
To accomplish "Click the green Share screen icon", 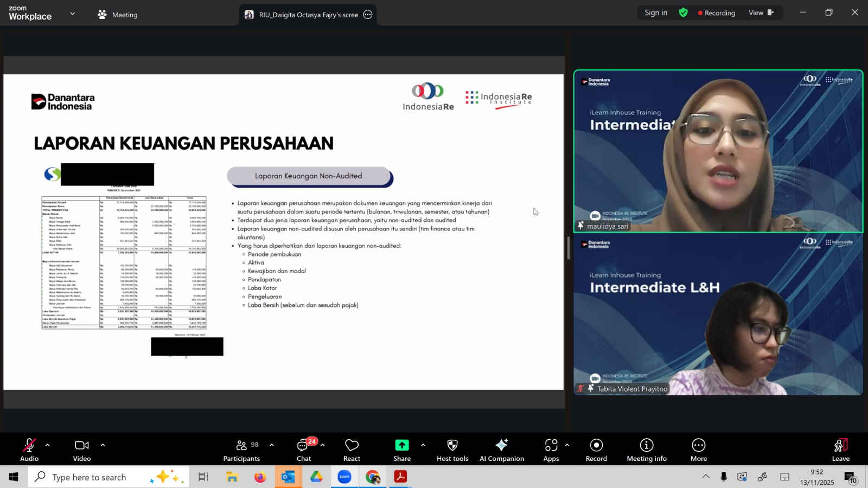I will [401, 445].
